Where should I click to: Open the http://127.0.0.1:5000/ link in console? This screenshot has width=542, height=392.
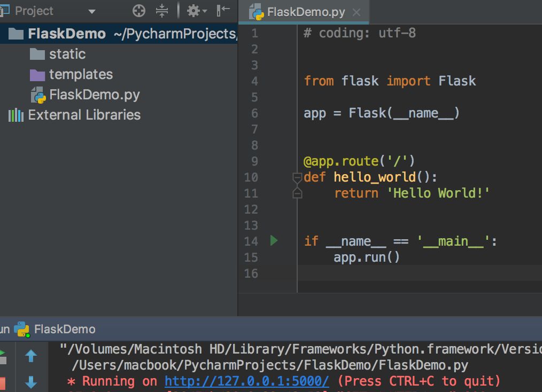(247, 381)
